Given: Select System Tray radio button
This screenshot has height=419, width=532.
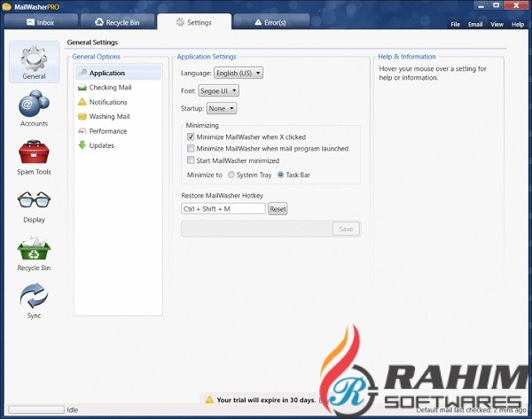Looking at the screenshot, I should click(231, 175).
